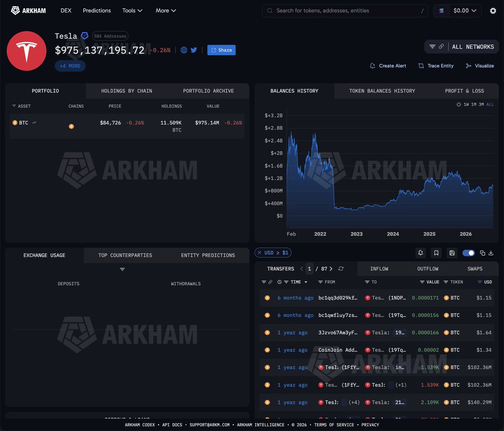This screenshot has height=431, width=504.
Task: Open the ALL NETWORKS filter
Action: point(462,47)
